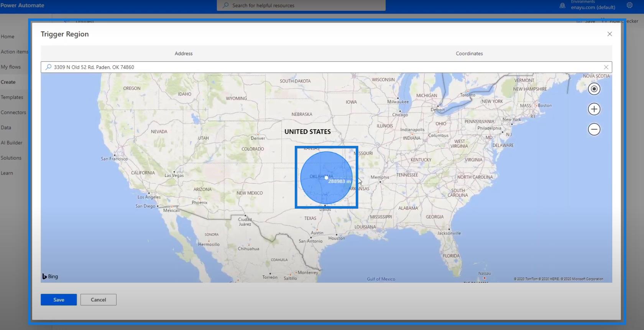This screenshot has height=330, width=644.
Task: Save the trigger region
Action: click(x=59, y=300)
